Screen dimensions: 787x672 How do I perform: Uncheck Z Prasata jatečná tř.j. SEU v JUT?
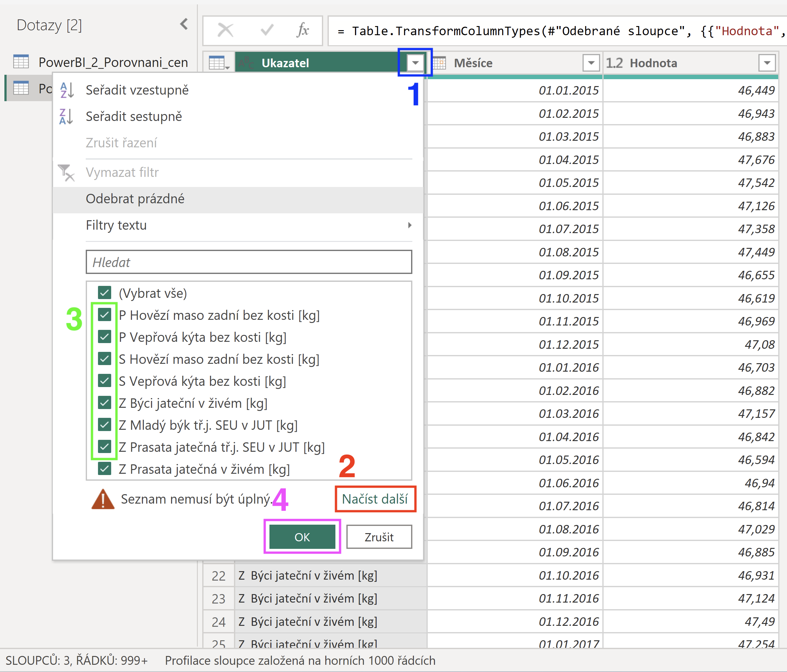click(105, 447)
